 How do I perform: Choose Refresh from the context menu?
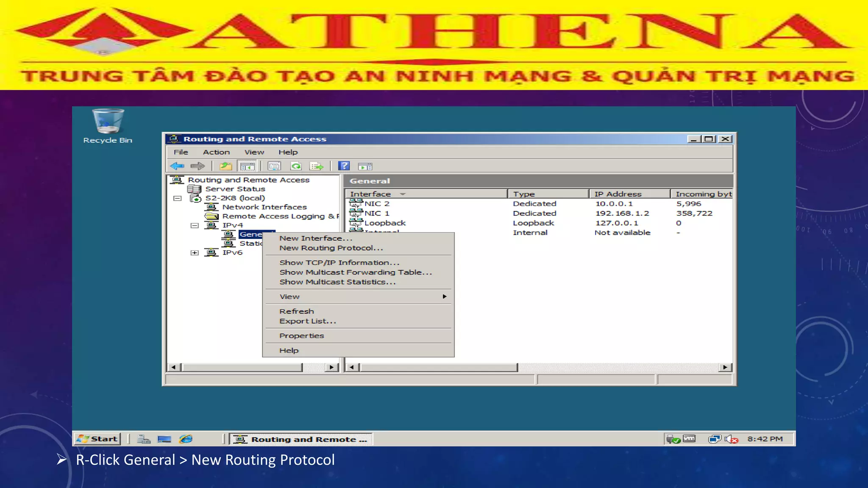pos(358,311)
